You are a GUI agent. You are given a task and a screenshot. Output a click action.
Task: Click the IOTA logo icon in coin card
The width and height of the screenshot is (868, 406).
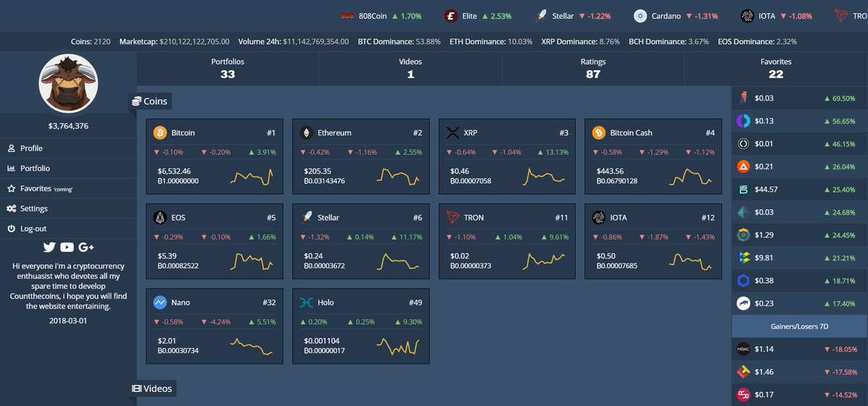598,218
